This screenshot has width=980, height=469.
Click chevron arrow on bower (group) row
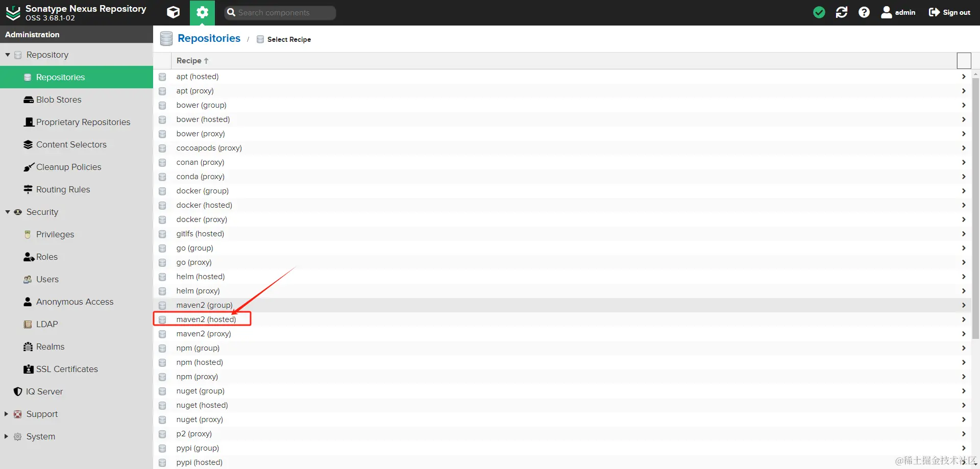[x=964, y=105]
